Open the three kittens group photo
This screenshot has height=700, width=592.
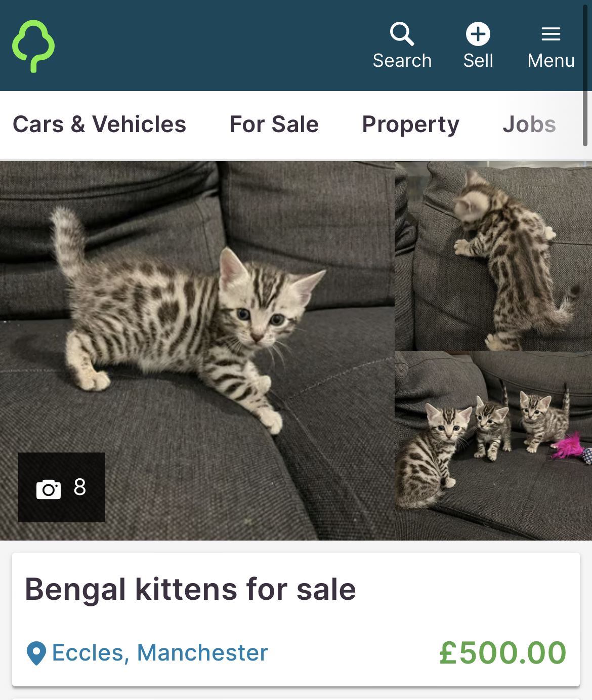pos(493,445)
